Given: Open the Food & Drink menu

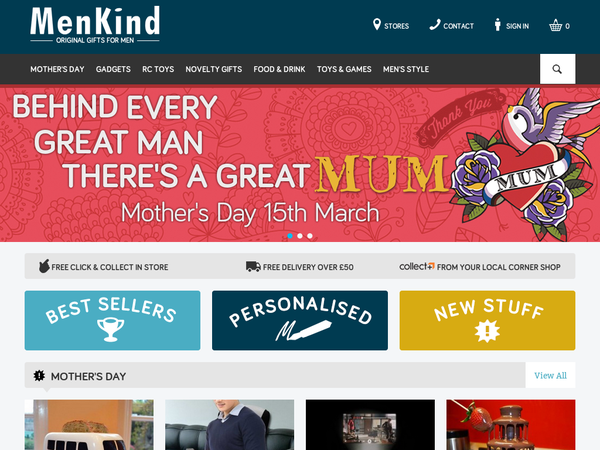Looking at the screenshot, I should (279, 69).
